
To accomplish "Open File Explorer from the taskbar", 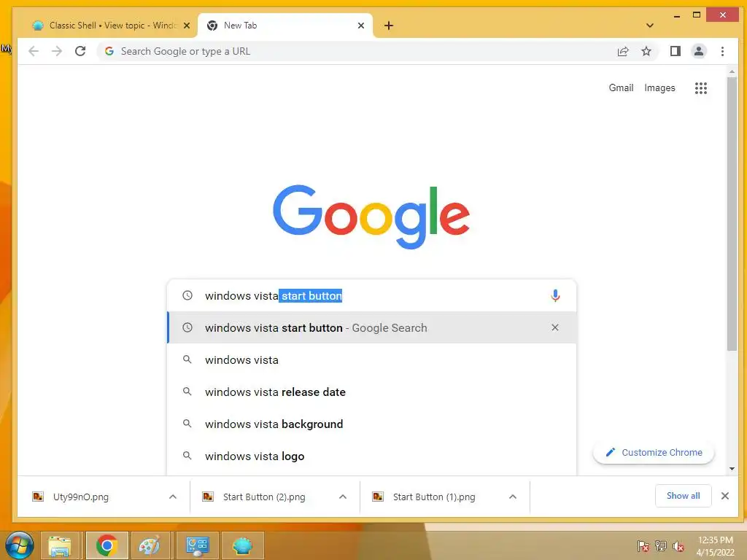I will pos(60,545).
